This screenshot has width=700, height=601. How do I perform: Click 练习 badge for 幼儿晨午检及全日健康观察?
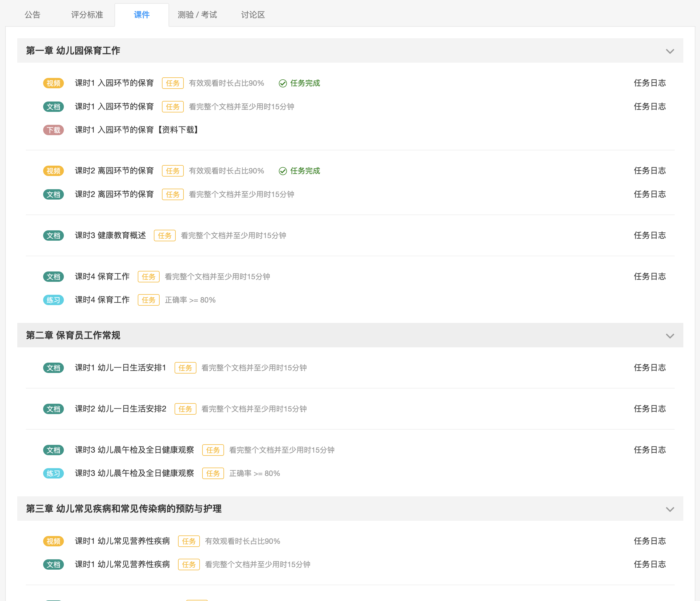click(x=53, y=473)
